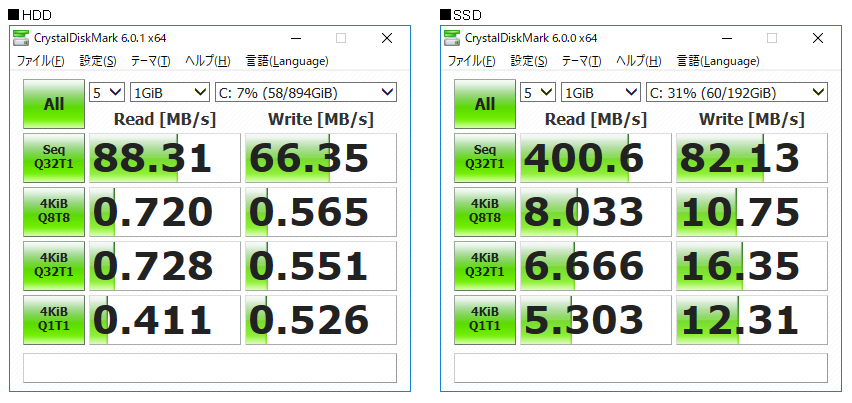
Task: Open ヘルプ(H) menu in HDD window
Action: [208, 61]
